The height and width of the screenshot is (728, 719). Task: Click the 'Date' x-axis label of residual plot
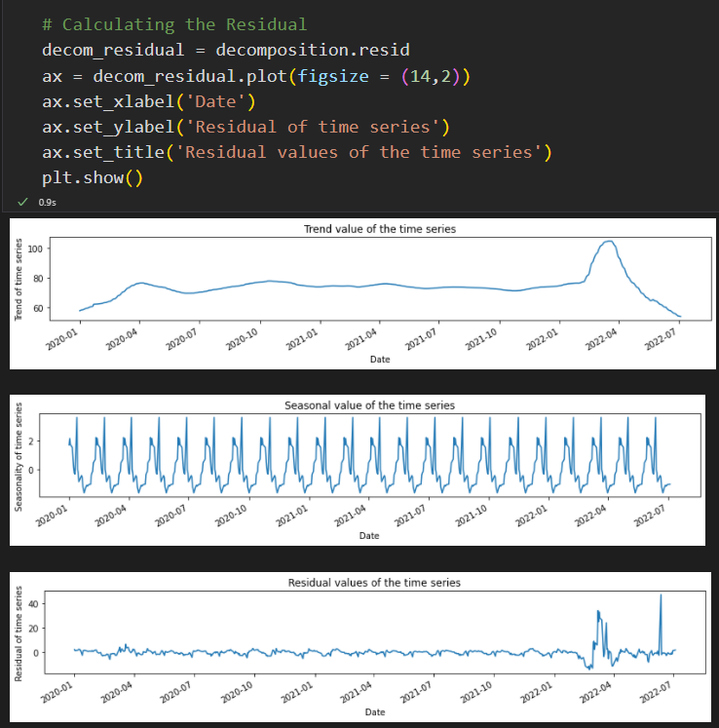click(x=374, y=712)
